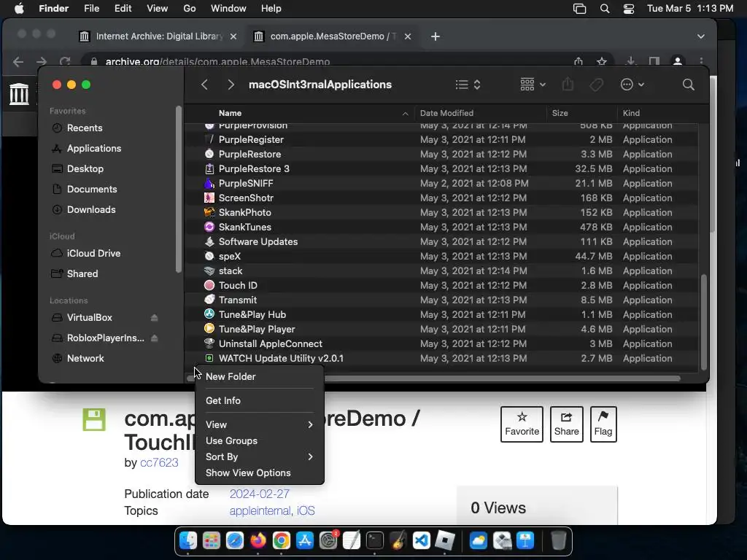
Task: Click the Favorite button on the archive page
Action: coord(522,424)
